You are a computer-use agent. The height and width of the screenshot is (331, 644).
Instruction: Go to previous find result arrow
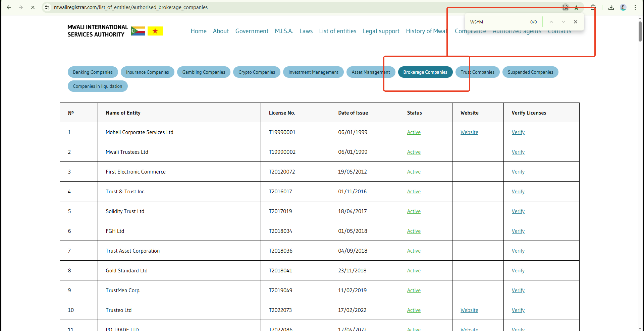[551, 22]
